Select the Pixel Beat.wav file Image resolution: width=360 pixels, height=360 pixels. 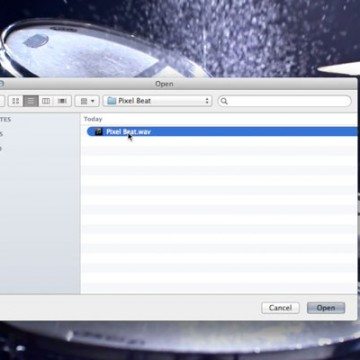coord(223,132)
